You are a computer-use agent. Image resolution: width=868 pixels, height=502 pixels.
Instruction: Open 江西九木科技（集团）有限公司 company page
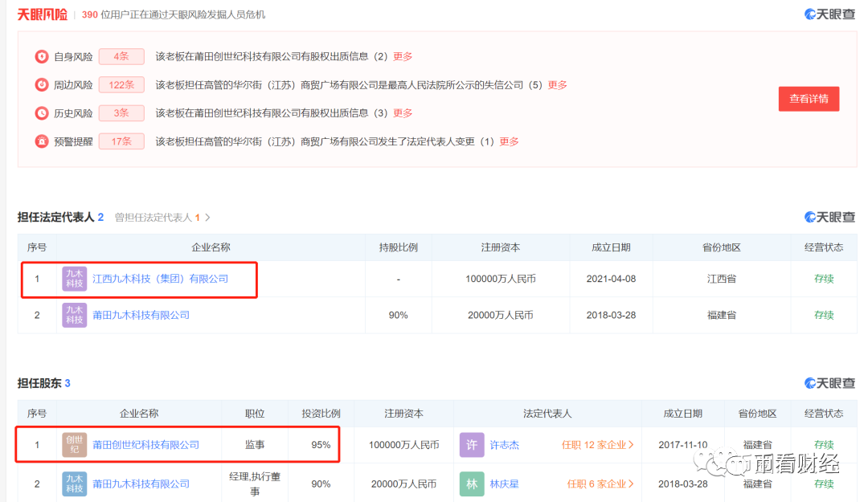(x=160, y=279)
